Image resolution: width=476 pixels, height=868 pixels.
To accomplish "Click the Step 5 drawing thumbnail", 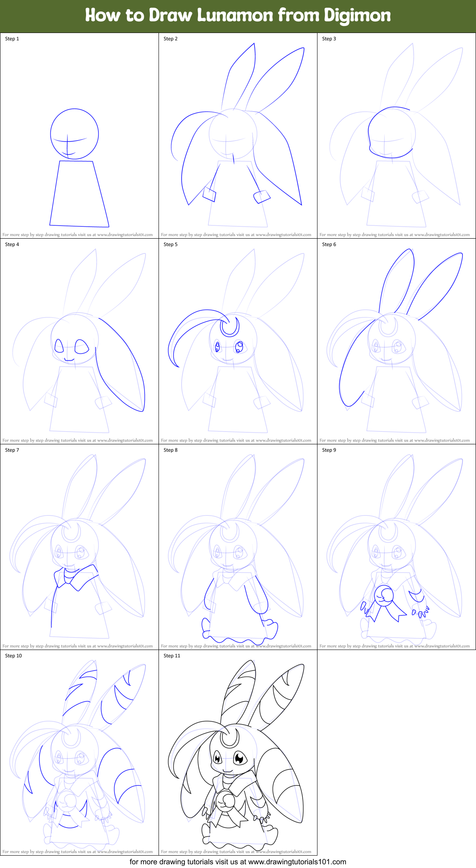I will (x=238, y=341).
